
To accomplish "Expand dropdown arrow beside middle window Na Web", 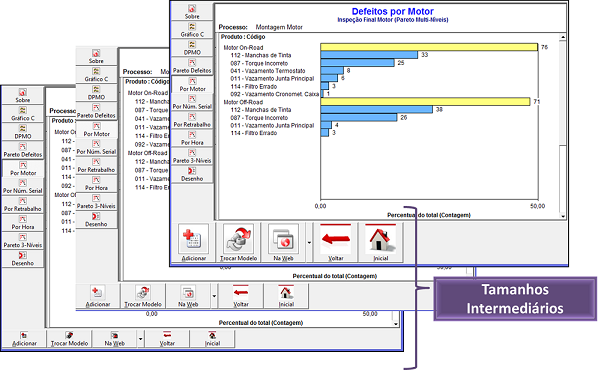I will [x=214, y=296].
